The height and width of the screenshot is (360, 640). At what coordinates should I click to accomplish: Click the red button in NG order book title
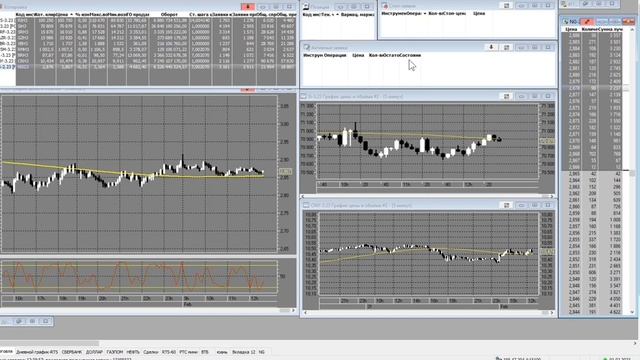[587, 21]
